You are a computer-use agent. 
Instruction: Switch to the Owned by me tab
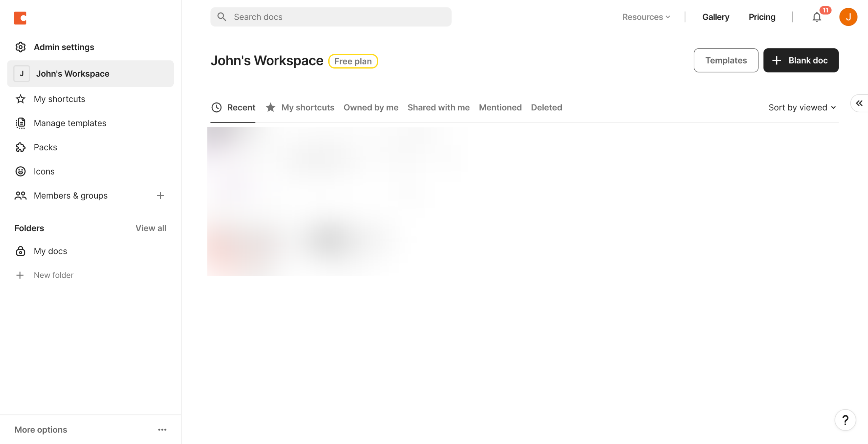tap(371, 108)
